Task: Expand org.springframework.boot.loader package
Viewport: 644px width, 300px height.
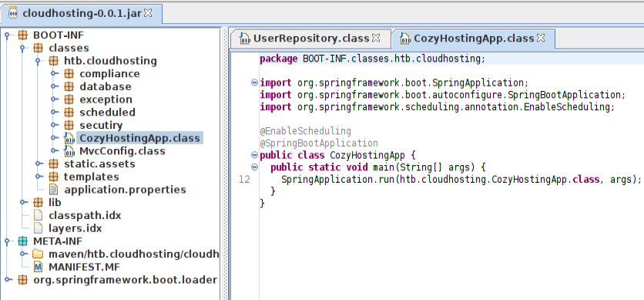Action: click(7, 280)
